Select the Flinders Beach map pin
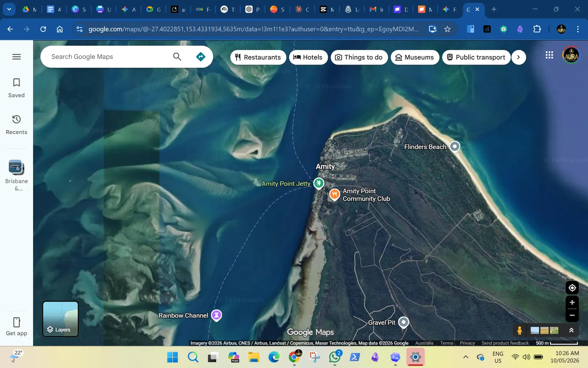The image size is (588, 368). (x=455, y=146)
